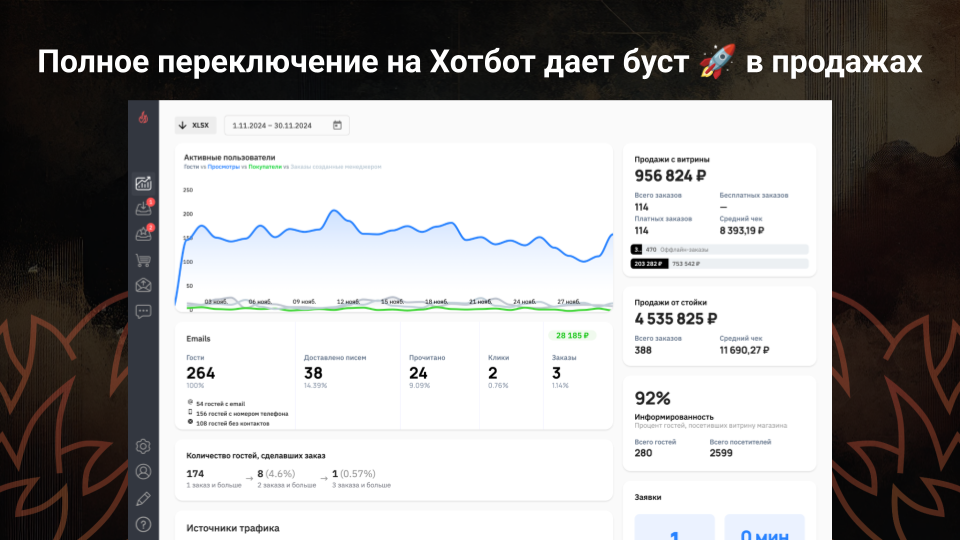
Task: Click the blue line chart peak area
Action: point(334,211)
